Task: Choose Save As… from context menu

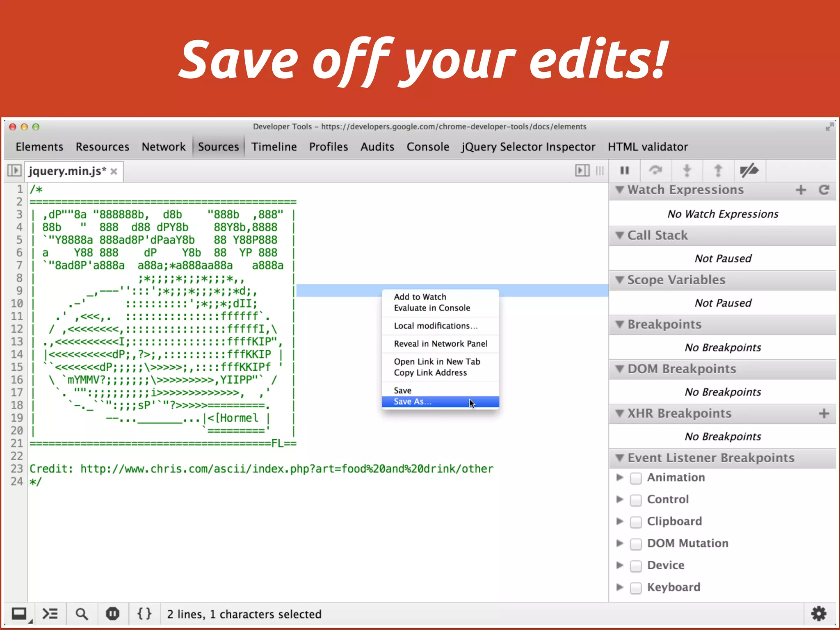Action: coord(441,402)
